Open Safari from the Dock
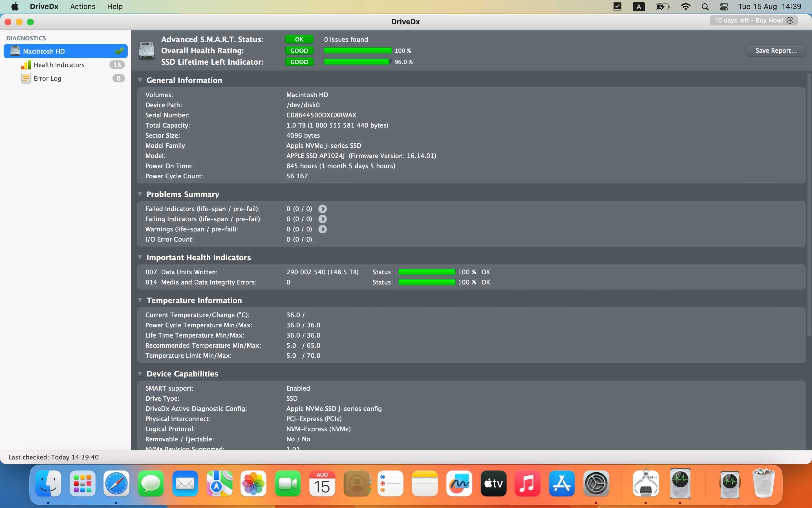This screenshot has height=508, width=812. [x=116, y=483]
